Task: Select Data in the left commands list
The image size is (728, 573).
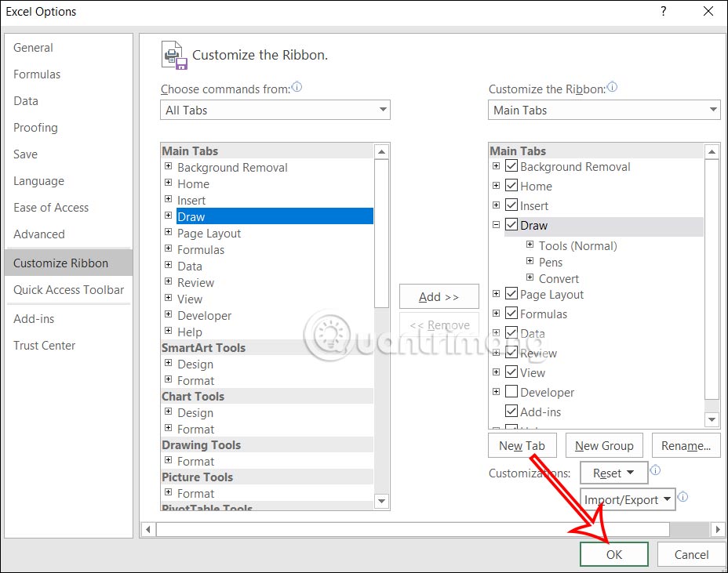Action: point(189,267)
